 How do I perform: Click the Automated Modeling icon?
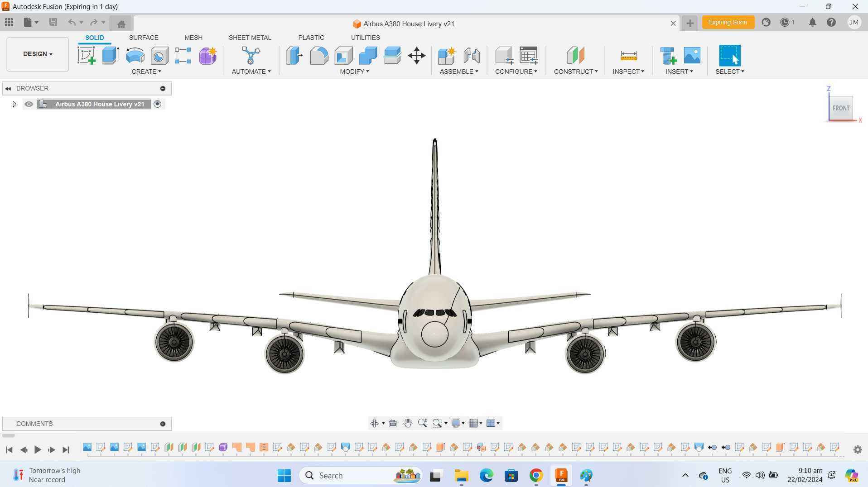tap(251, 56)
